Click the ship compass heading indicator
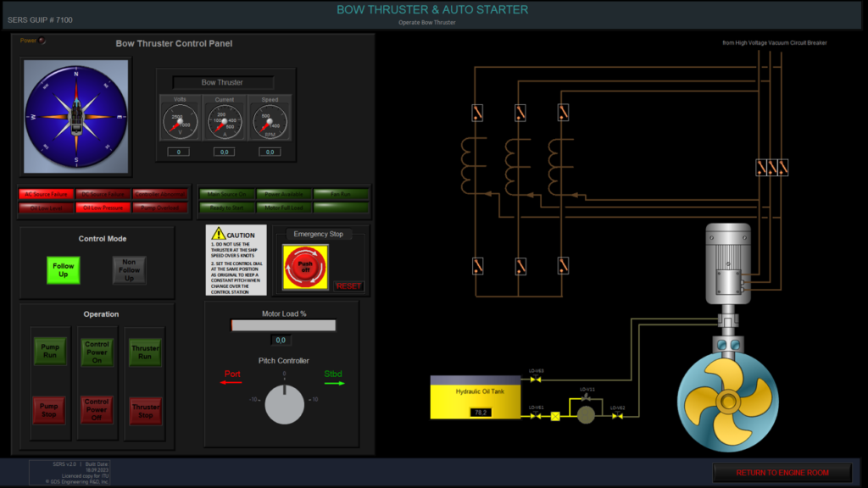 76,114
